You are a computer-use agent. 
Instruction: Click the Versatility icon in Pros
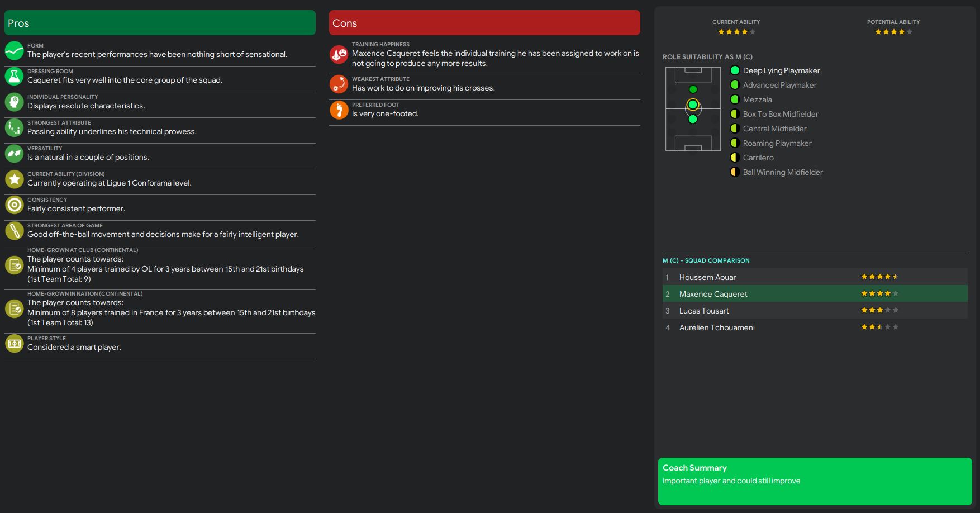[x=15, y=153]
